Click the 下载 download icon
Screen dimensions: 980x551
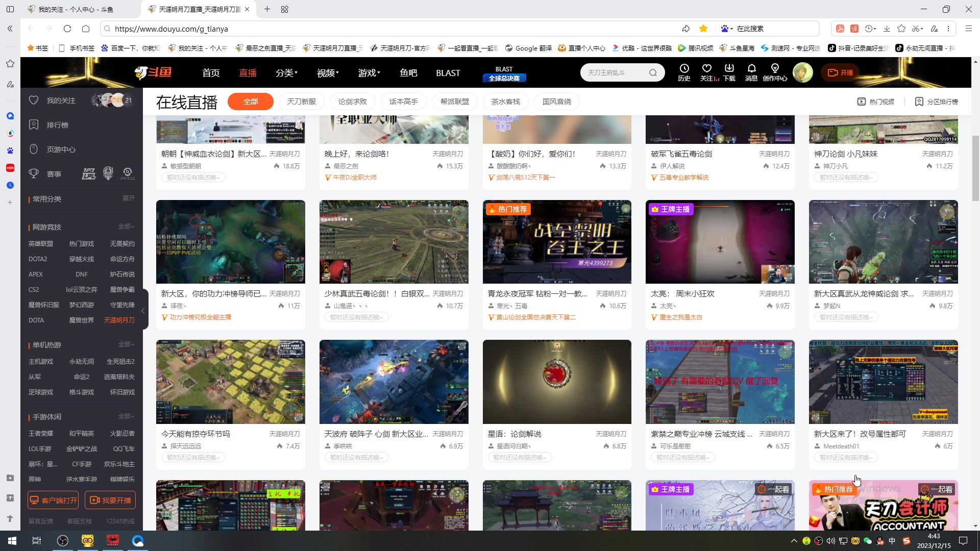click(729, 71)
